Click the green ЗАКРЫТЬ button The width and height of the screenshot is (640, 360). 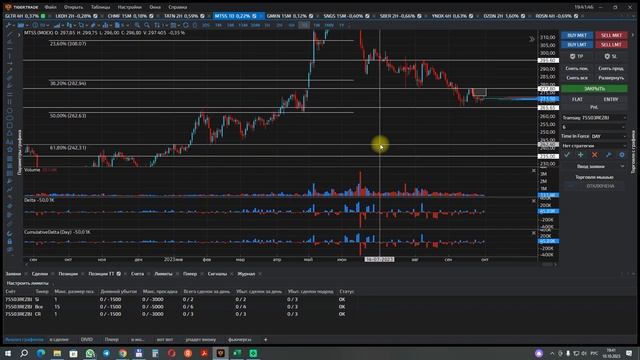[x=594, y=89]
